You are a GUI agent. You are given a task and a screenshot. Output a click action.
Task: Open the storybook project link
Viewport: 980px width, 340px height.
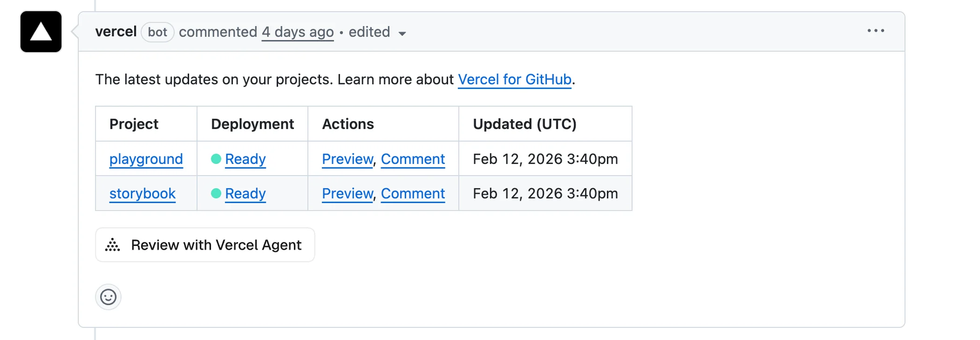point(142,193)
